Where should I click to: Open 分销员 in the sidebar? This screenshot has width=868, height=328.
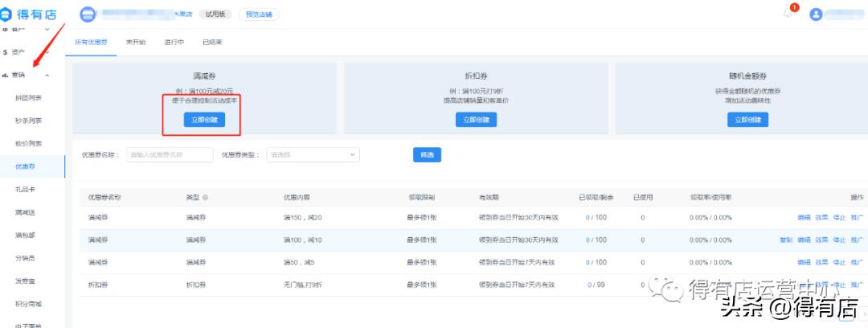(26, 258)
